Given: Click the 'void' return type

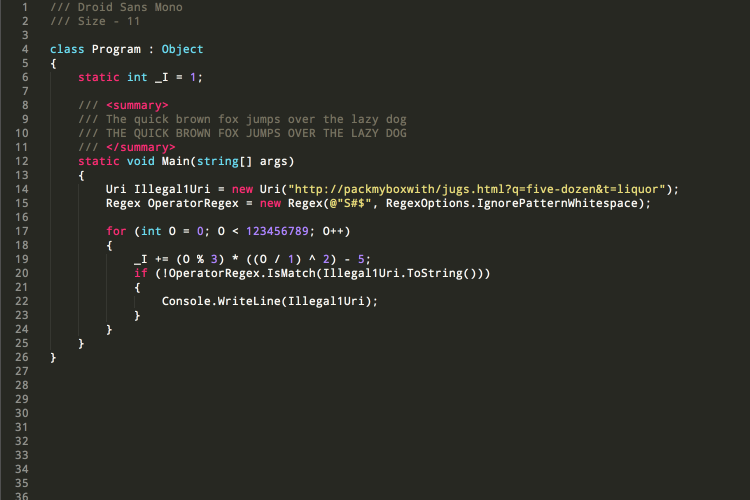Looking at the screenshot, I should [x=141, y=161].
